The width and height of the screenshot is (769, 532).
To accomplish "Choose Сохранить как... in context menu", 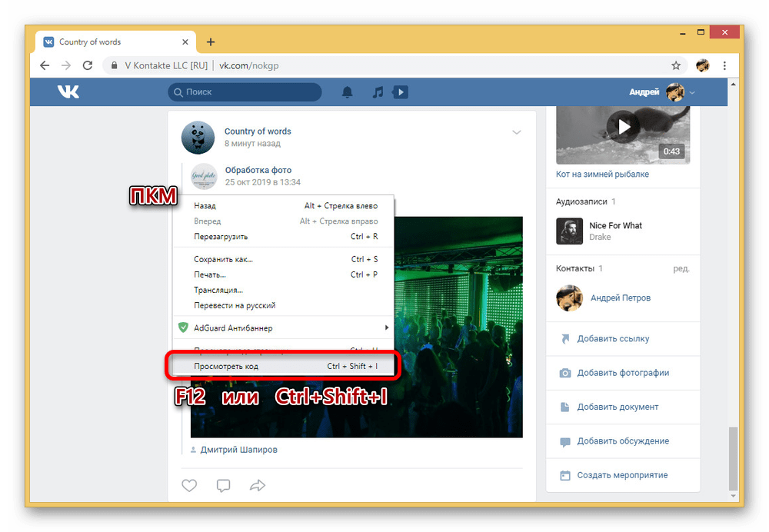I will [223, 259].
